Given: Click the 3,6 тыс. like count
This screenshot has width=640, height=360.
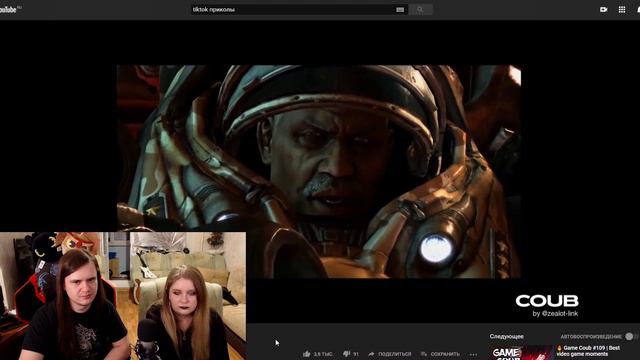Looking at the screenshot, I should tap(323, 354).
